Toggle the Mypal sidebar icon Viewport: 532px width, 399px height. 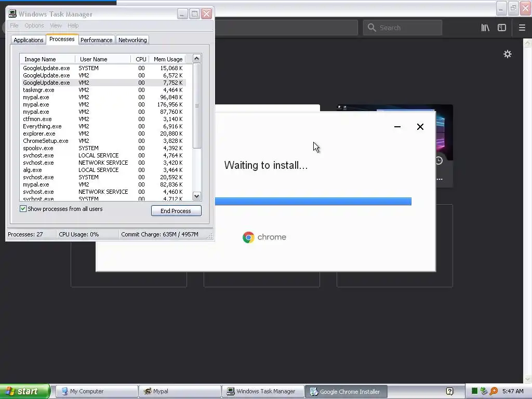tap(502, 28)
